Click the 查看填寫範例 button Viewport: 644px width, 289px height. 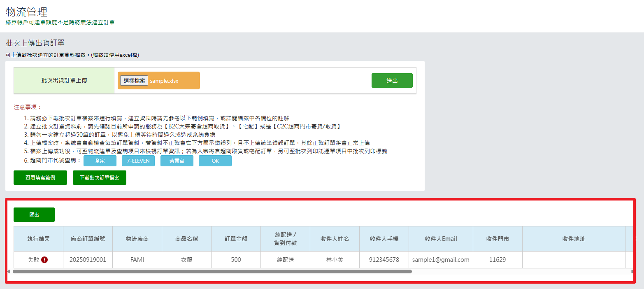(40, 178)
